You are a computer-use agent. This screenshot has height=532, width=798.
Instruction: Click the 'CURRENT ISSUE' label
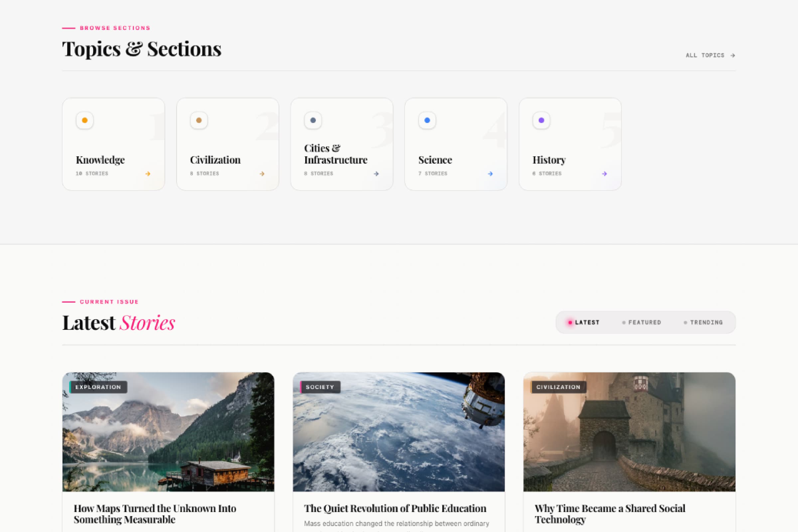pyautogui.click(x=109, y=302)
